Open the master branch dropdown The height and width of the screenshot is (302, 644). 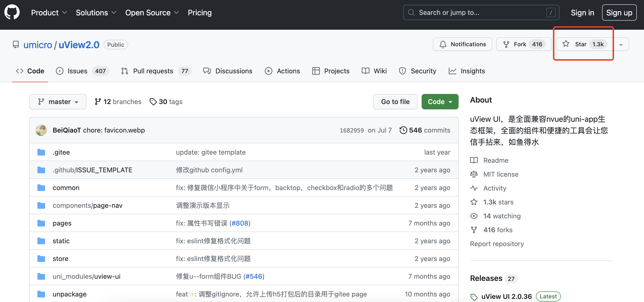click(x=58, y=102)
